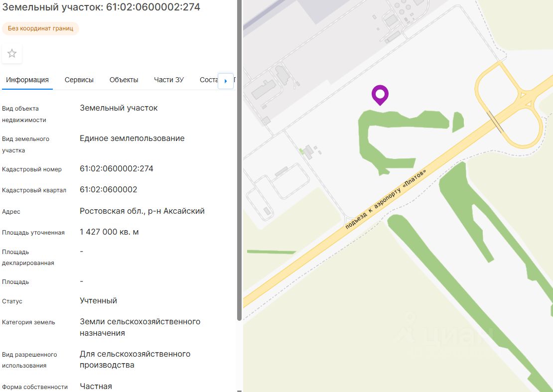
Task: Click the Кадастровый номер label
Action: click(32, 169)
